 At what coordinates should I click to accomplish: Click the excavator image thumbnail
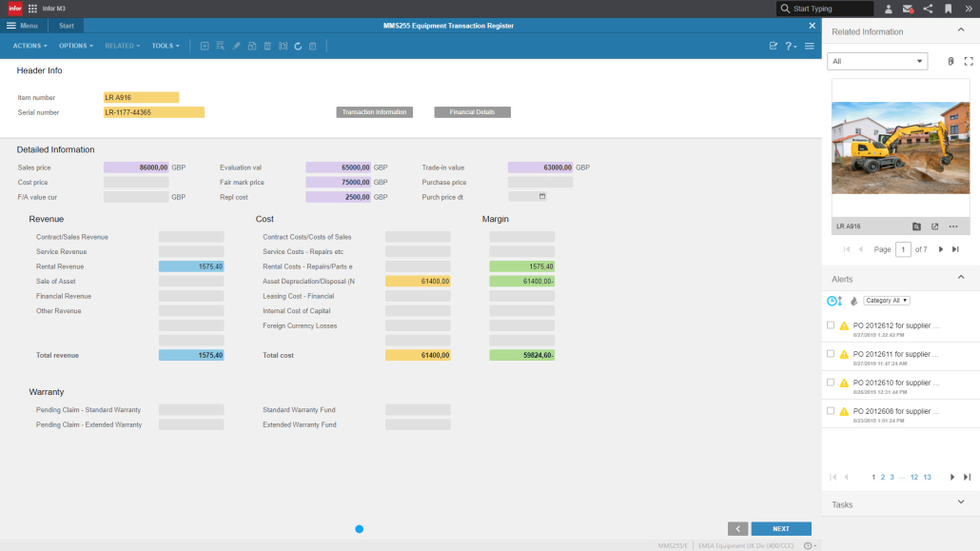(900, 148)
